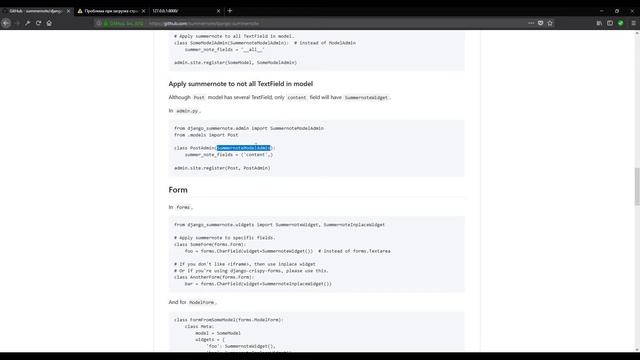This screenshot has height=360, width=640.
Task: Click the "If you don't like <iframe>" comment
Action: (x=244, y=264)
